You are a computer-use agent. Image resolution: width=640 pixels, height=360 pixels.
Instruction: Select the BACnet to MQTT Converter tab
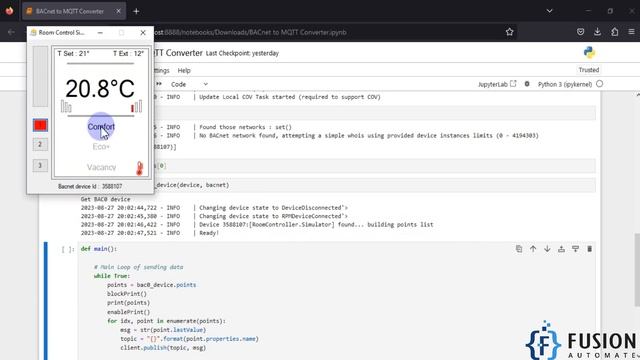[74, 11]
